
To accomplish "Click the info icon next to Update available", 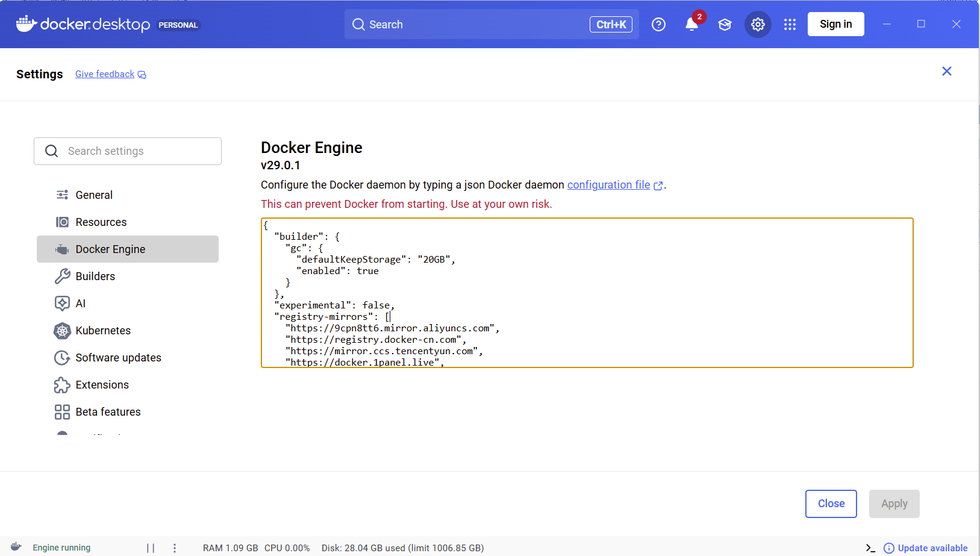I will pyautogui.click(x=888, y=548).
